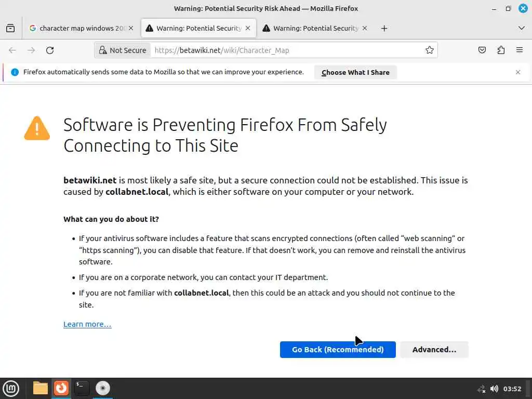The height and width of the screenshot is (399, 532).
Task: Click Go Back (Recommended) button
Action: 338,350
